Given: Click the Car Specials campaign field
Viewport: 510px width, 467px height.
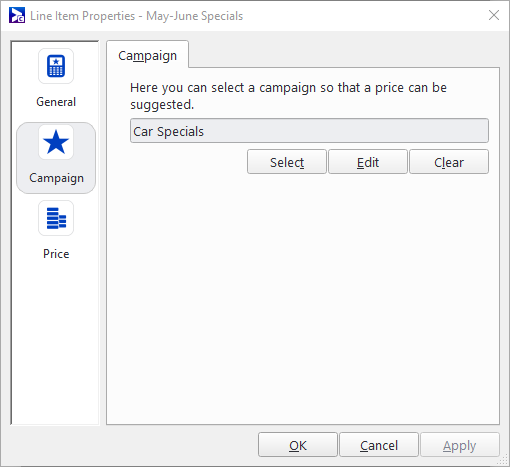Looking at the screenshot, I should pyautogui.click(x=309, y=131).
